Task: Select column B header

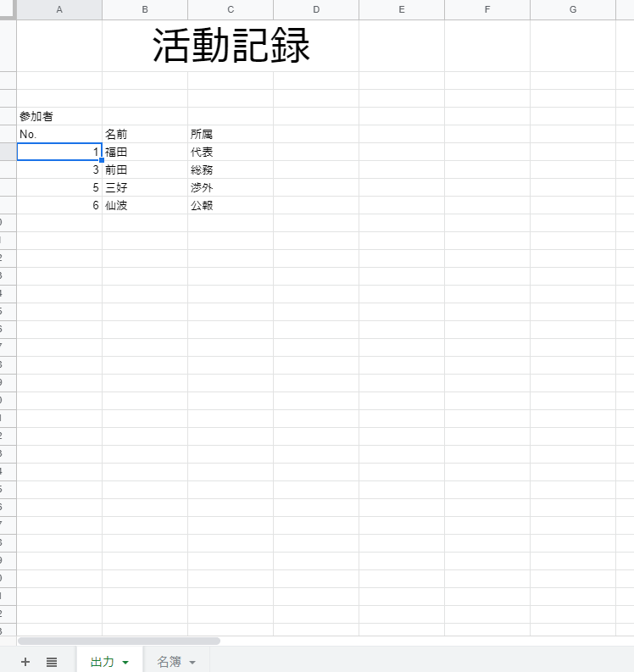Action: tap(145, 9)
